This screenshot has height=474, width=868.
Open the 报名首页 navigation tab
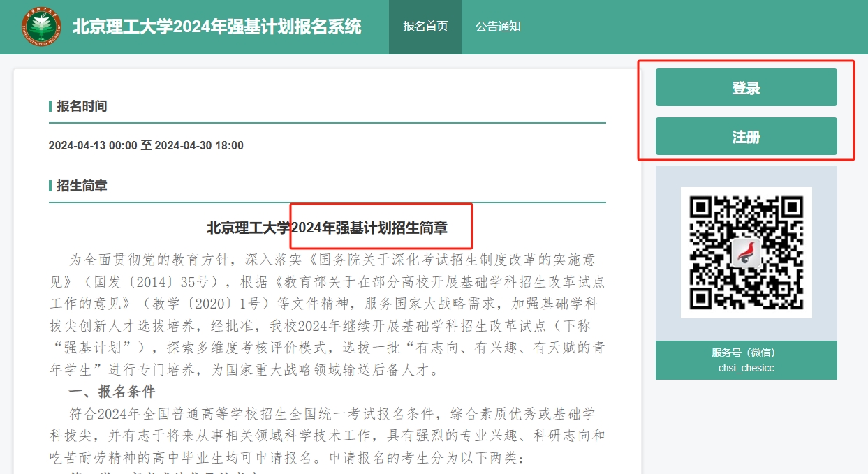[x=425, y=27]
